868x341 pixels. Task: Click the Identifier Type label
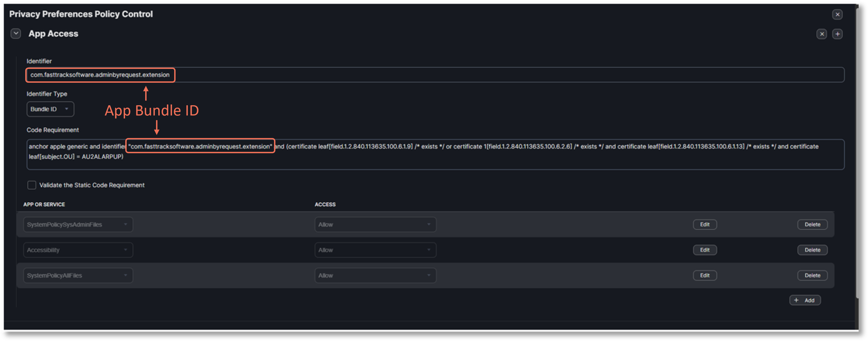pyautogui.click(x=47, y=94)
